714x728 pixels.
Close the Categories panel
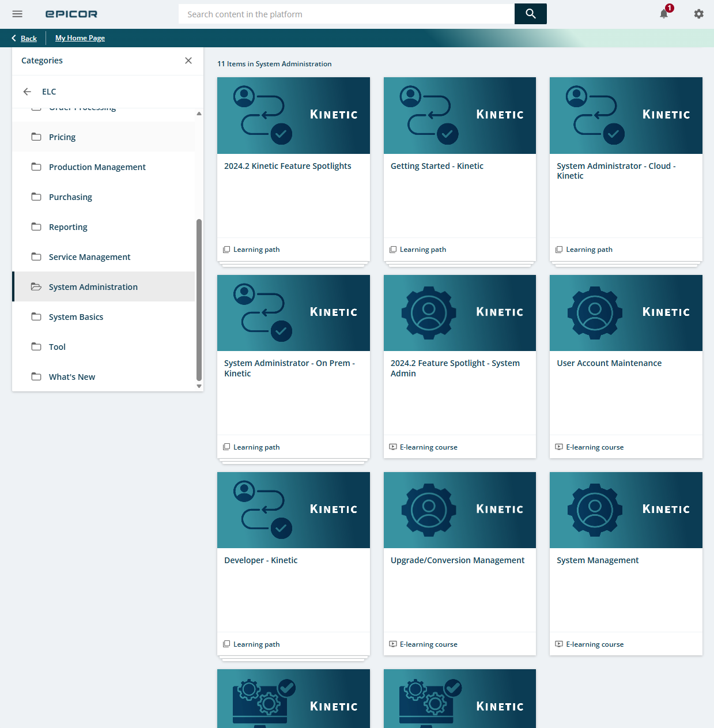(x=188, y=61)
